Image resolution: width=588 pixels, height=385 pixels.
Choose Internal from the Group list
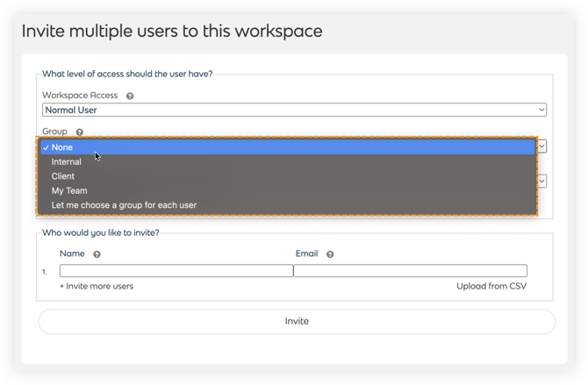(288, 162)
